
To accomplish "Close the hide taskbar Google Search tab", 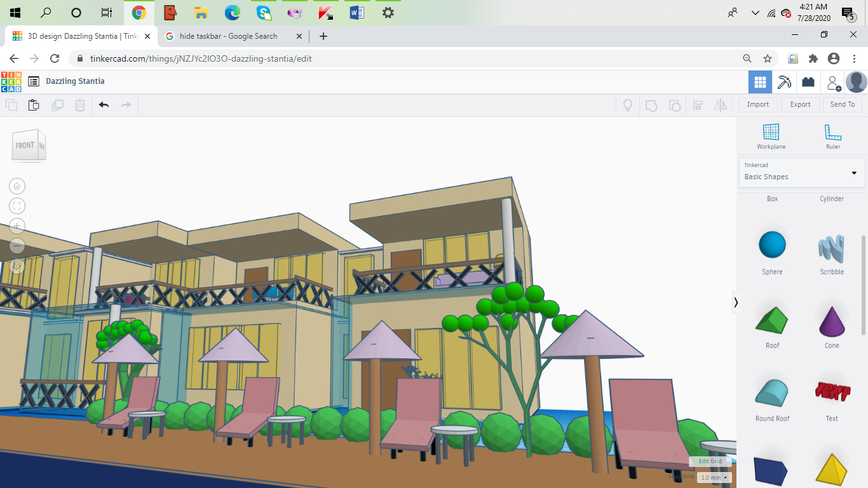I will pyautogui.click(x=300, y=36).
